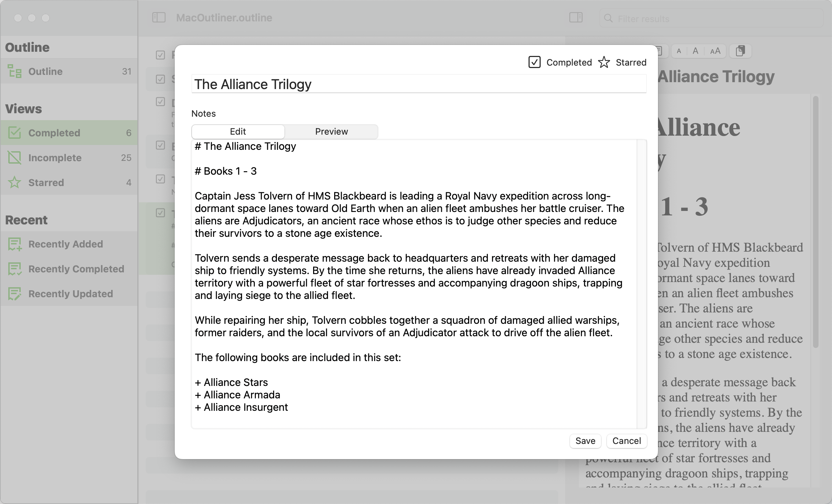Switch to the Preview tab
832x504 pixels.
(x=330, y=131)
